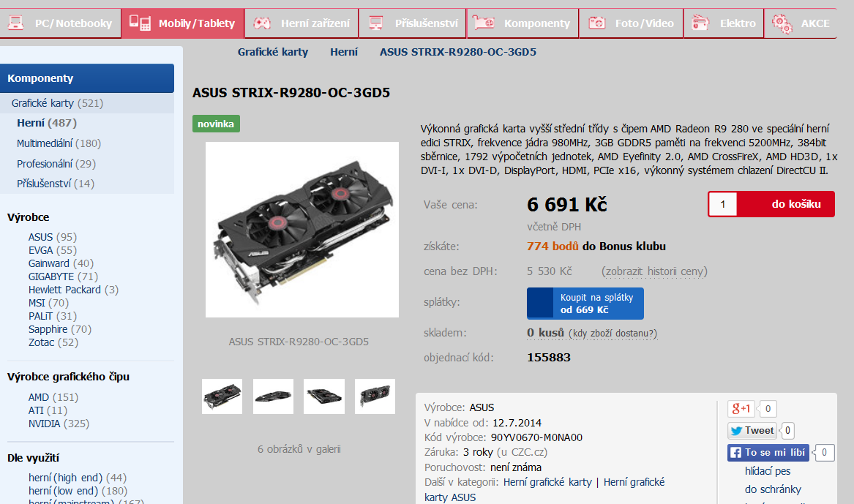Open Grafické karty breadcrumb link

(x=272, y=52)
